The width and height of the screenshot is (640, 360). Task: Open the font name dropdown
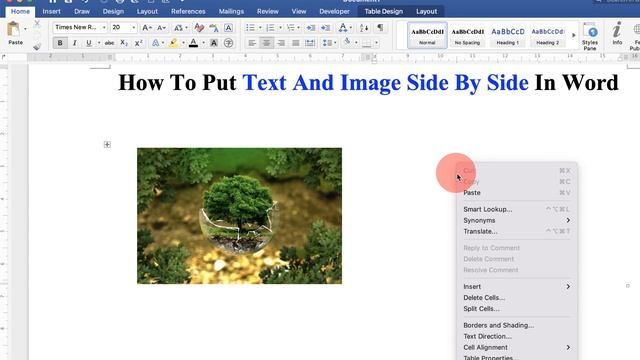pos(104,27)
